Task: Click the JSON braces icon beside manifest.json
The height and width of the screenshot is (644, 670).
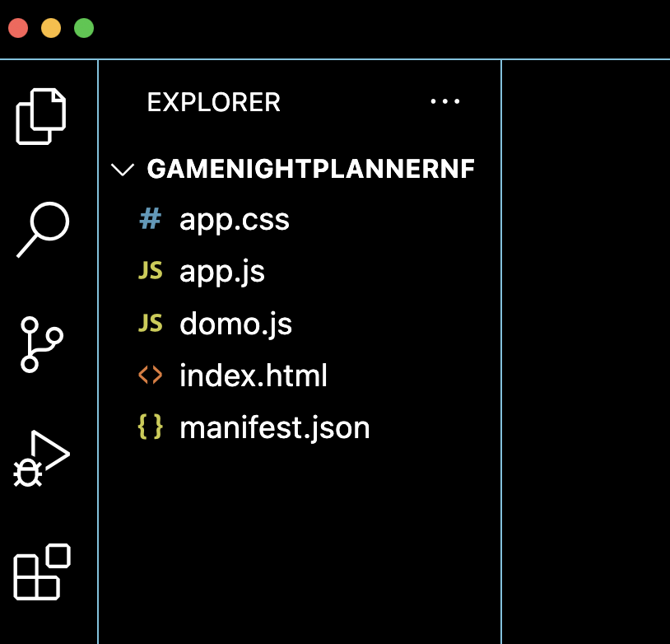Action: (151, 427)
